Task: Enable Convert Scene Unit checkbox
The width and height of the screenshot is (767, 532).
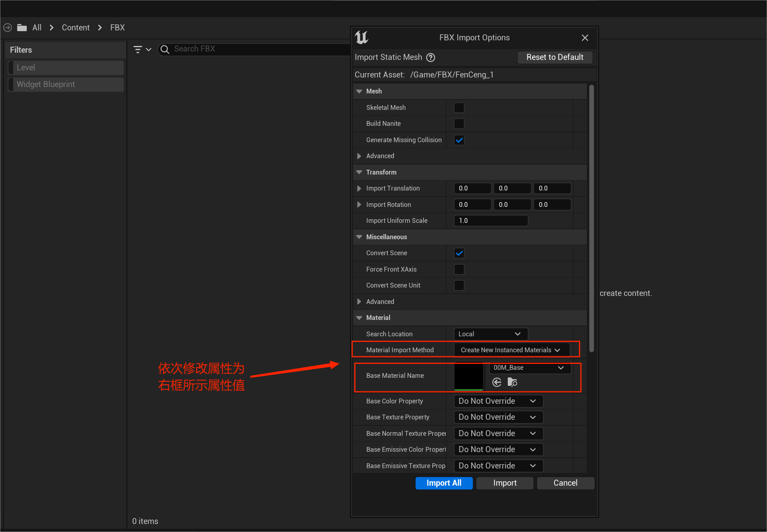Action: point(459,286)
